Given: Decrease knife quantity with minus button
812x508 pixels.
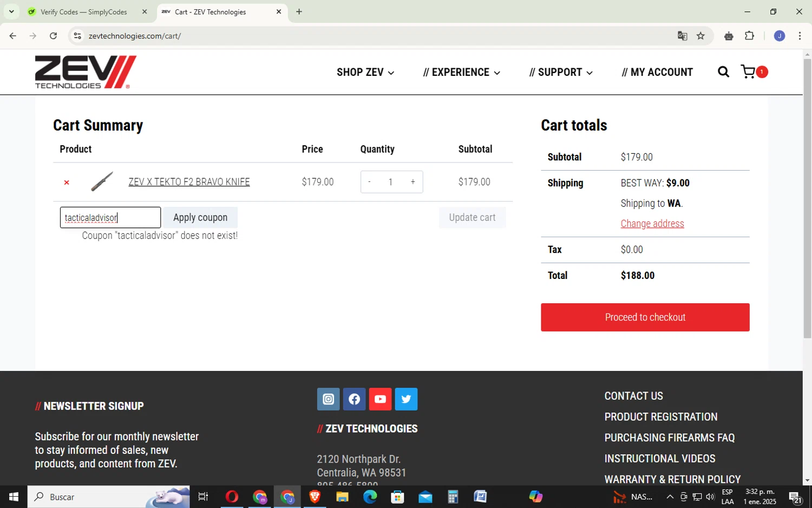Looking at the screenshot, I should [369, 182].
